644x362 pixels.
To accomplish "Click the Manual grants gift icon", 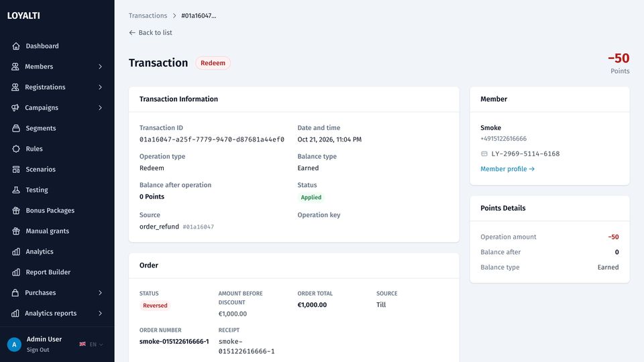I will pos(16,231).
